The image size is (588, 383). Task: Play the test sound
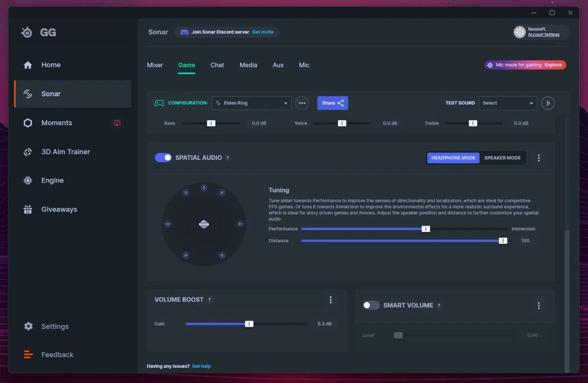point(548,103)
